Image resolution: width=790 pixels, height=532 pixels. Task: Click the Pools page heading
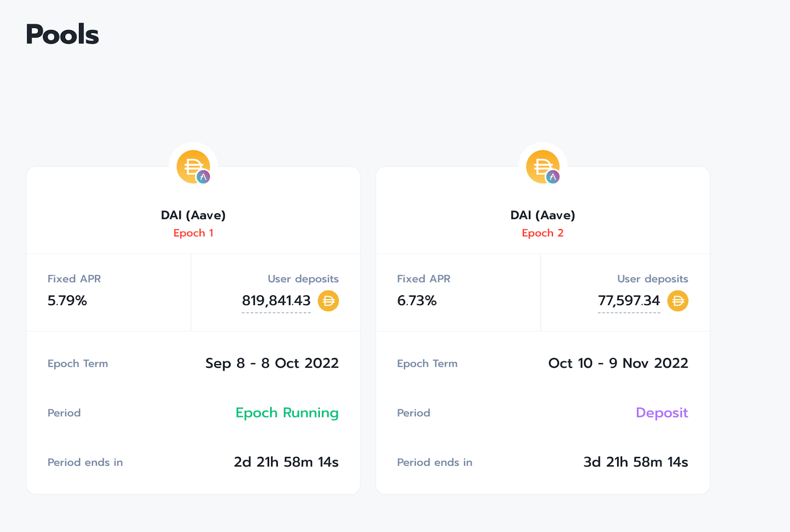pos(62,34)
